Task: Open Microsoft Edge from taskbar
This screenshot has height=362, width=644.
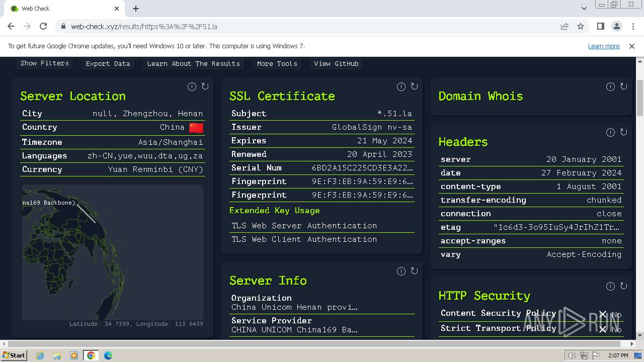Action: pos(108,355)
